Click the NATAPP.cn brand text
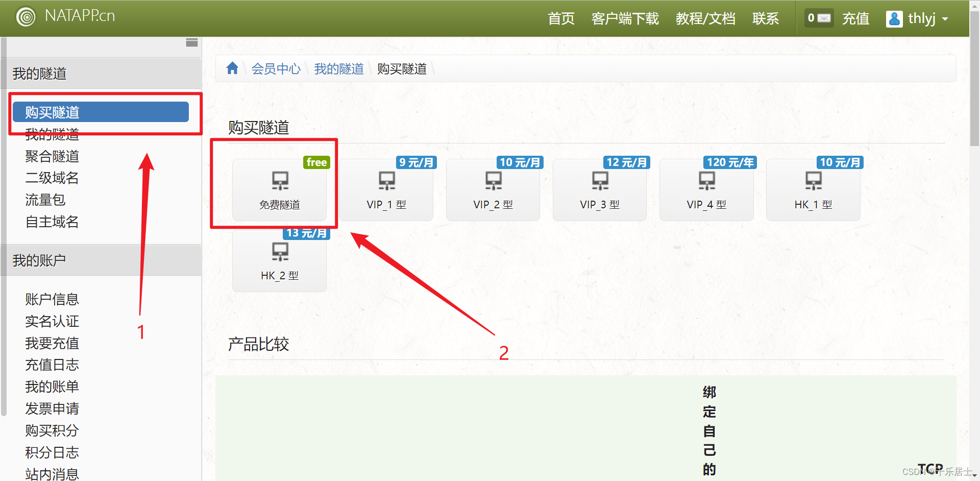The width and height of the screenshot is (980, 481). pyautogui.click(x=80, y=16)
